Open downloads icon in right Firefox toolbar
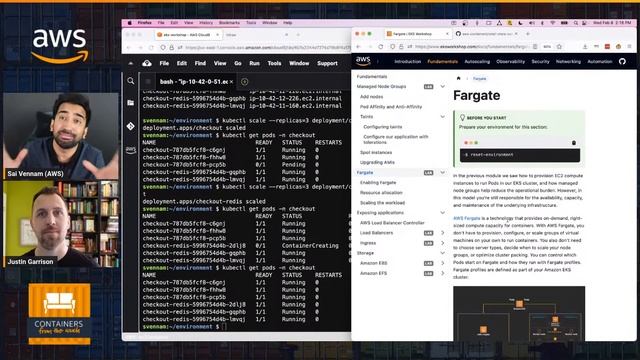Viewport: 640px width, 360px height. 585,47
